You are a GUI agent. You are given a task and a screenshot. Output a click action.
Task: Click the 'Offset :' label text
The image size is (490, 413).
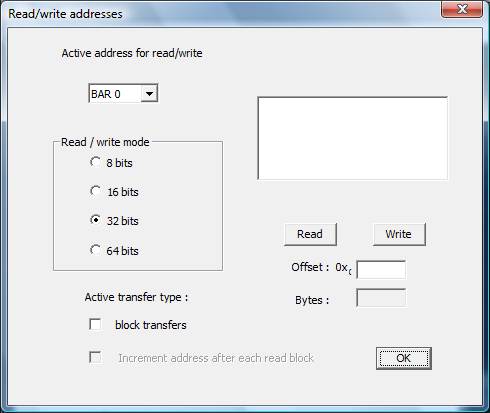point(310,267)
